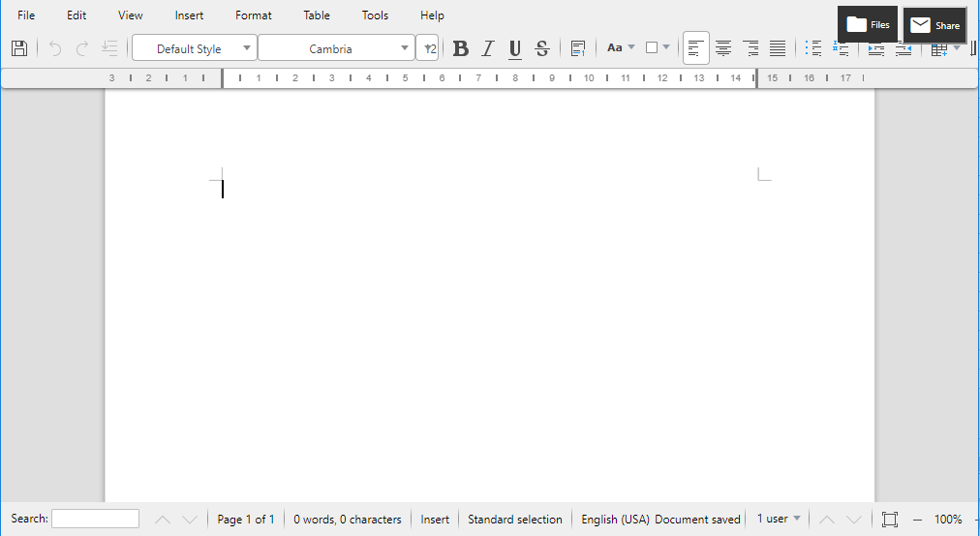980x536 pixels.
Task: Click the fit-page zoom icon in status bar
Action: coord(890,520)
